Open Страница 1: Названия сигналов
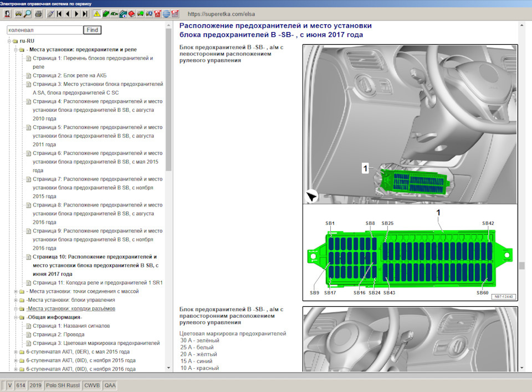 coord(71,326)
